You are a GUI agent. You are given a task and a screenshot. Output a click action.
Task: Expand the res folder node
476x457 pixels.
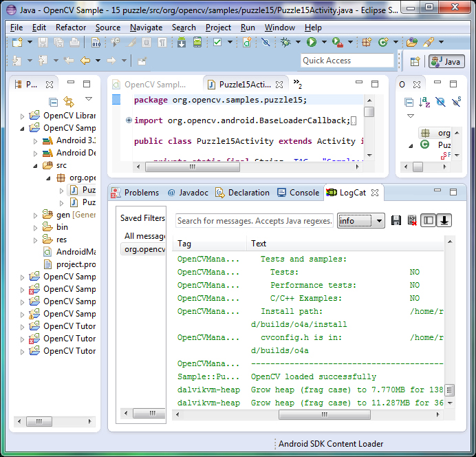tap(35, 240)
